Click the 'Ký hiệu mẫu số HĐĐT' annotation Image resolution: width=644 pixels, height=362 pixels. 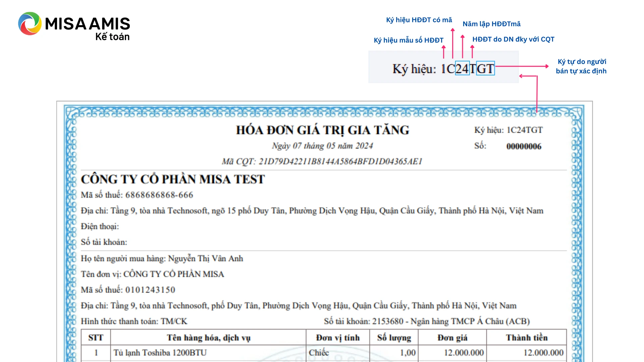(408, 41)
